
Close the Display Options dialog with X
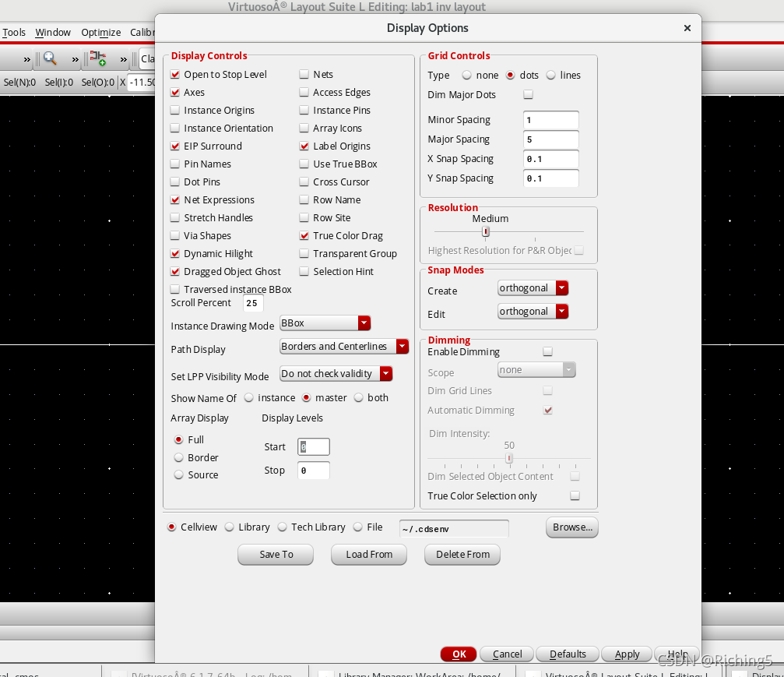point(687,28)
